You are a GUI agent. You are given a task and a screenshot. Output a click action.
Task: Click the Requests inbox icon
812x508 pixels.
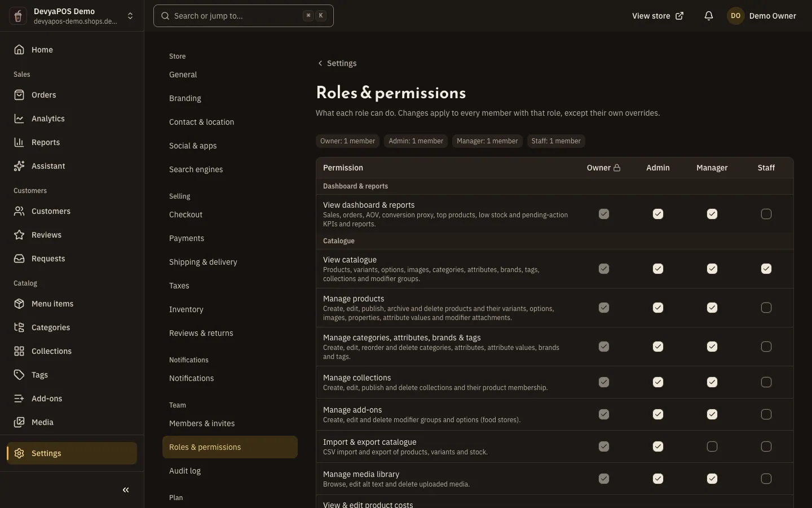click(19, 259)
